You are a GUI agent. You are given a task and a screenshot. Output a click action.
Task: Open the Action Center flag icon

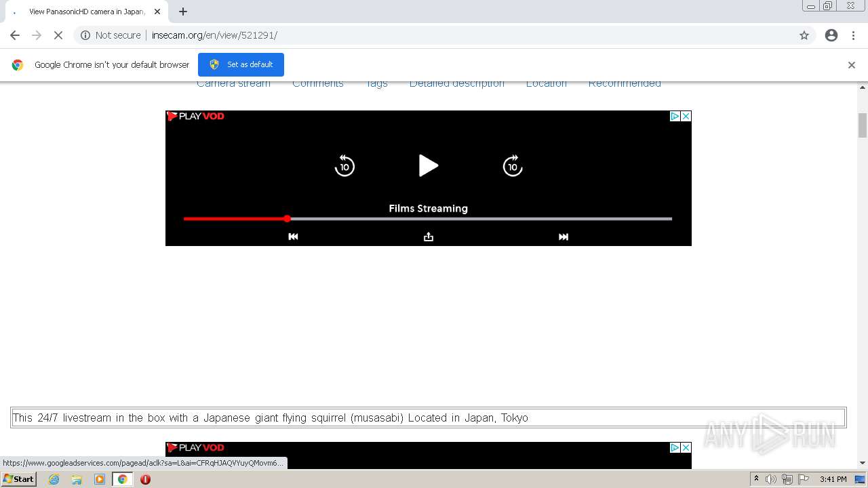(x=804, y=479)
